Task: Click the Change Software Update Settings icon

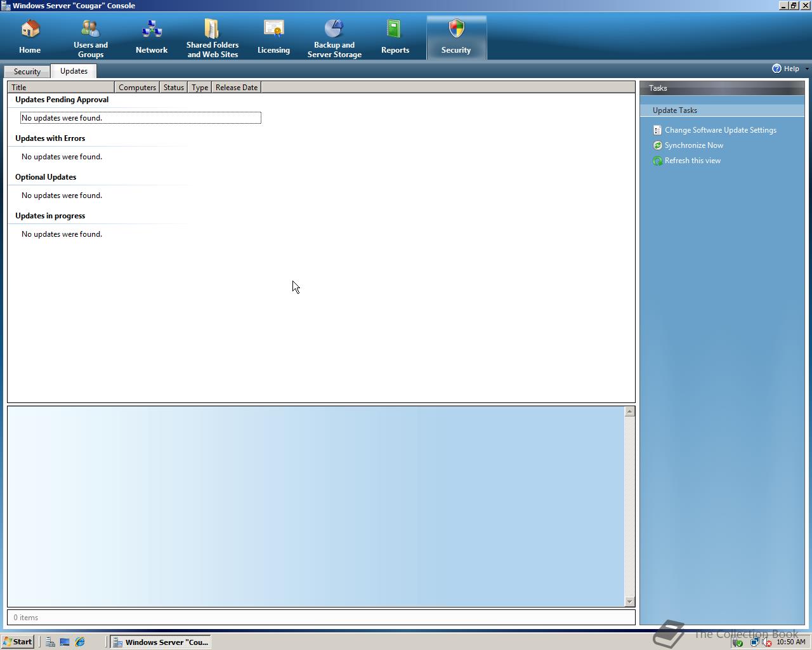Action: tap(657, 130)
